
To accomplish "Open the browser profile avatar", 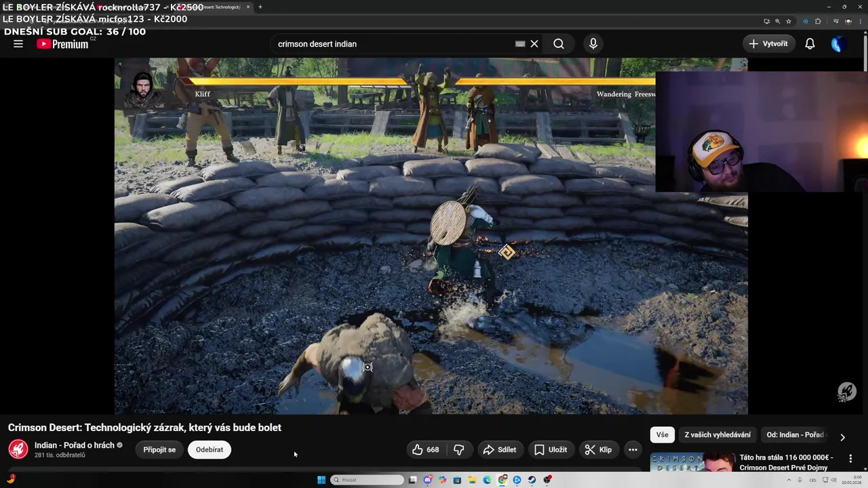I will click(848, 21).
